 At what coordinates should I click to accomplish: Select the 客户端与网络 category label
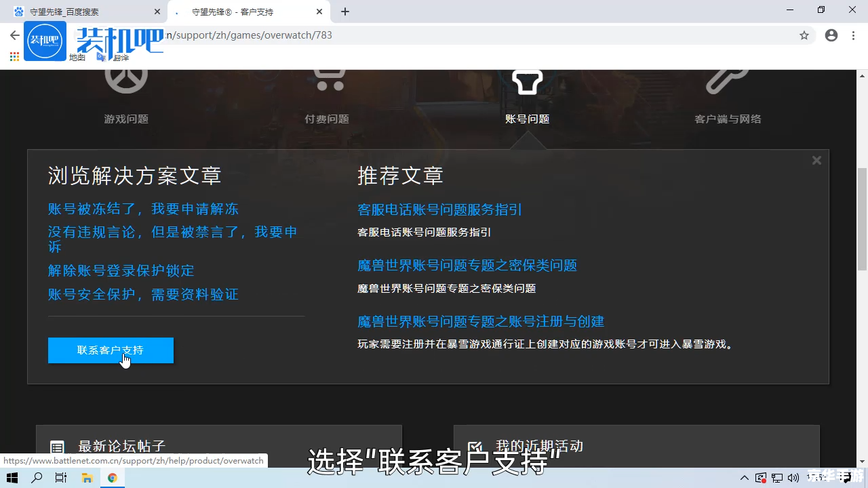click(x=728, y=119)
